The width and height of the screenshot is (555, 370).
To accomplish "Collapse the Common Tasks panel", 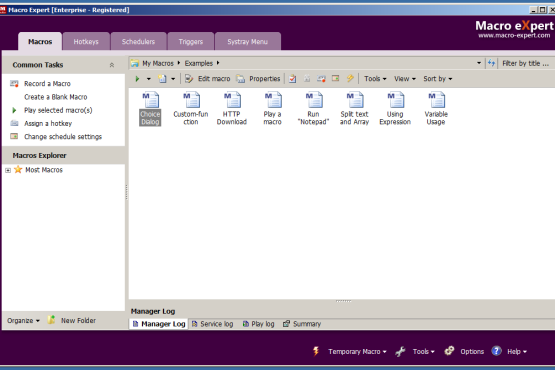I will click(112, 65).
